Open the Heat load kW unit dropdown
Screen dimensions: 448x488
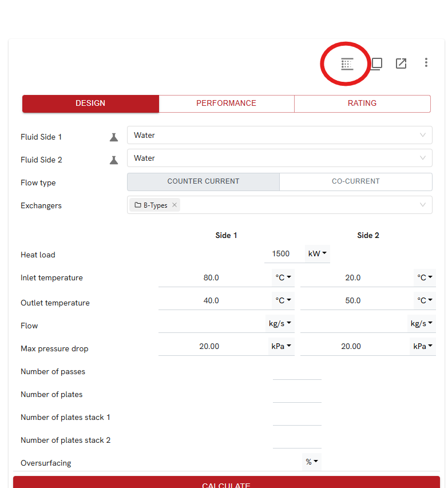(318, 253)
